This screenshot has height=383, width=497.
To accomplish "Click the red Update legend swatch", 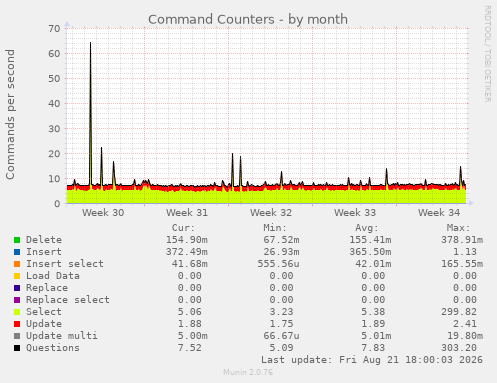I will point(17,324).
